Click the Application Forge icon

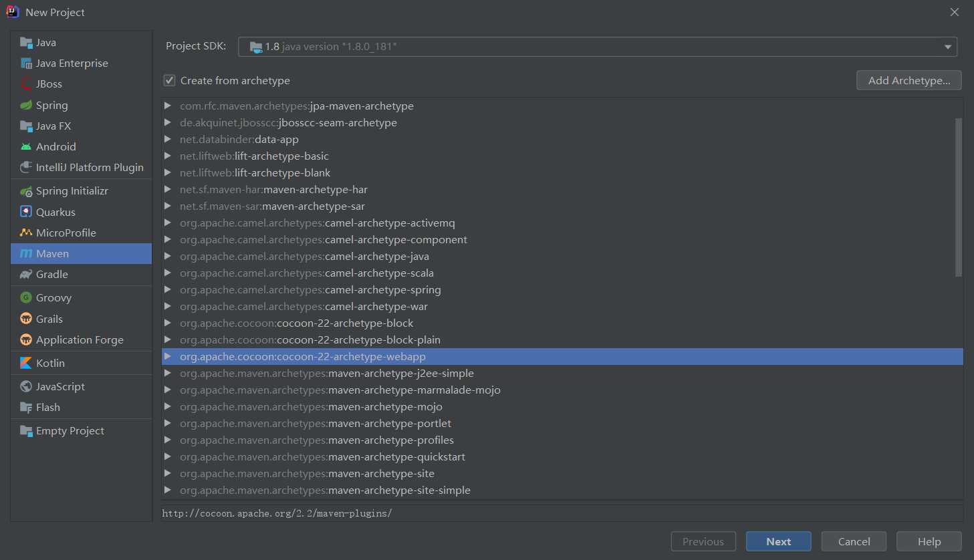pyautogui.click(x=26, y=339)
